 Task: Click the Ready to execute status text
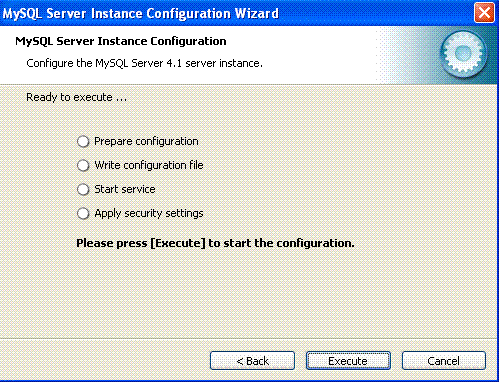coord(76,97)
